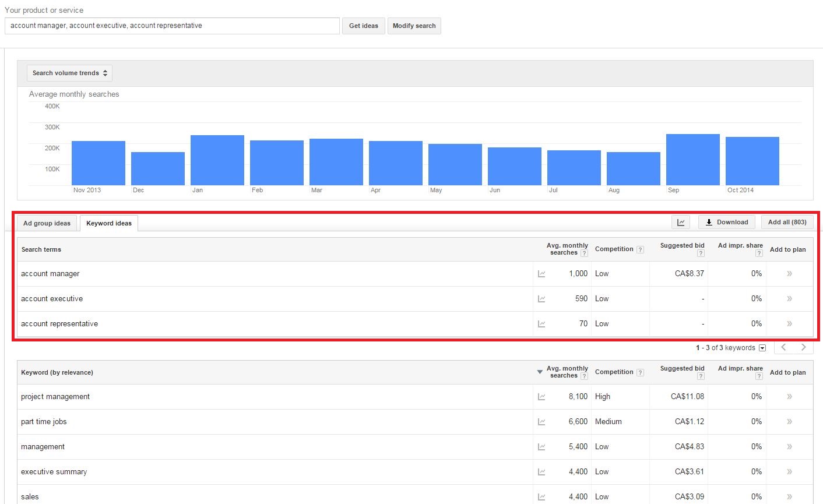Click the Dec bar in the chart
The height and width of the screenshot is (504, 823).
(158, 168)
